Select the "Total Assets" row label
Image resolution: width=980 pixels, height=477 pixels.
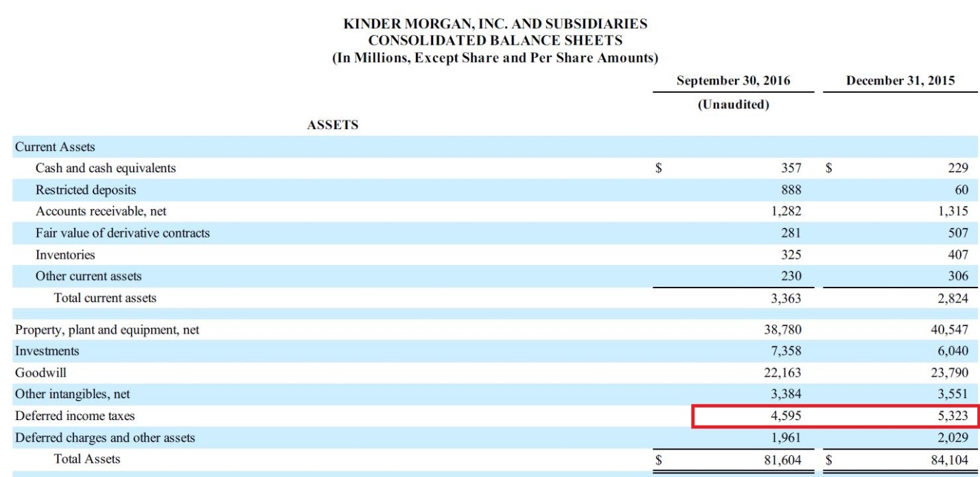pos(87,459)
